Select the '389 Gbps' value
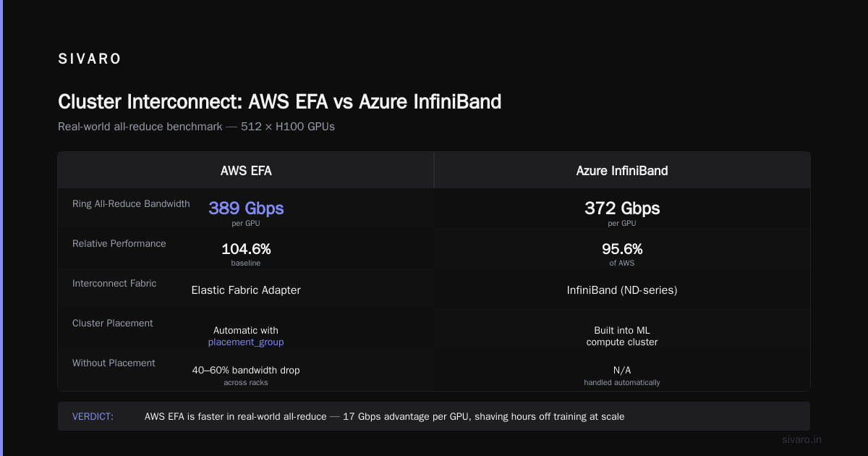The height and width of the screenshot is (456, 868). (x=246, y=208)
